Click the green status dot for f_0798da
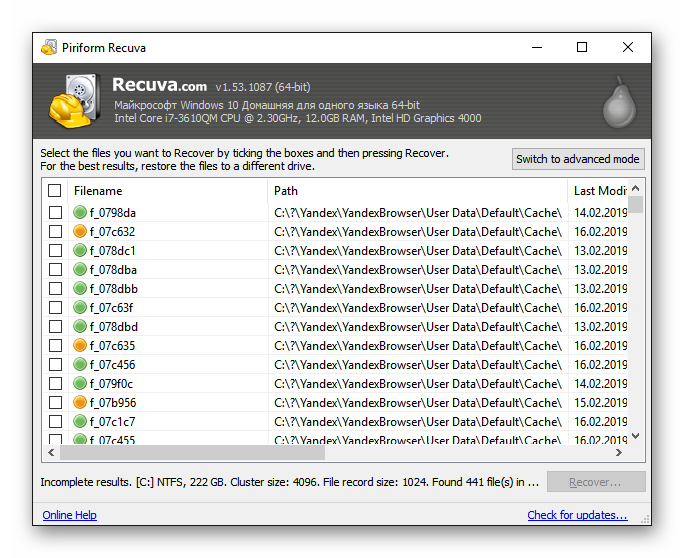The width and height of the screenshot is (684, 558). coord(80,212)
